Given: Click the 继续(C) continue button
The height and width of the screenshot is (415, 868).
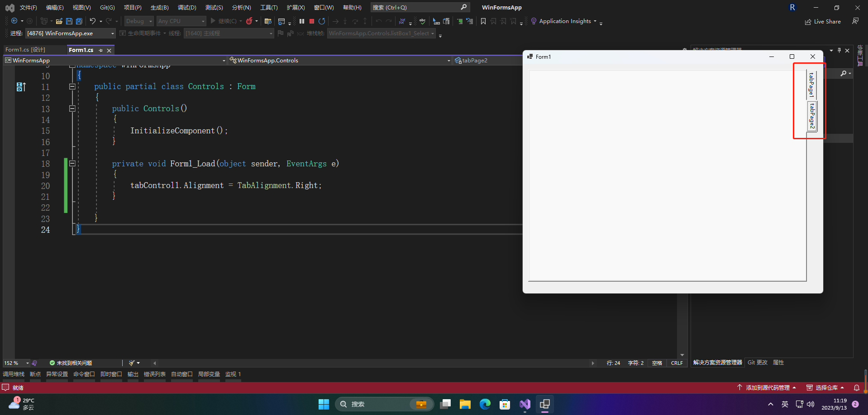Looking at the screenshot, I should point(224,21).
